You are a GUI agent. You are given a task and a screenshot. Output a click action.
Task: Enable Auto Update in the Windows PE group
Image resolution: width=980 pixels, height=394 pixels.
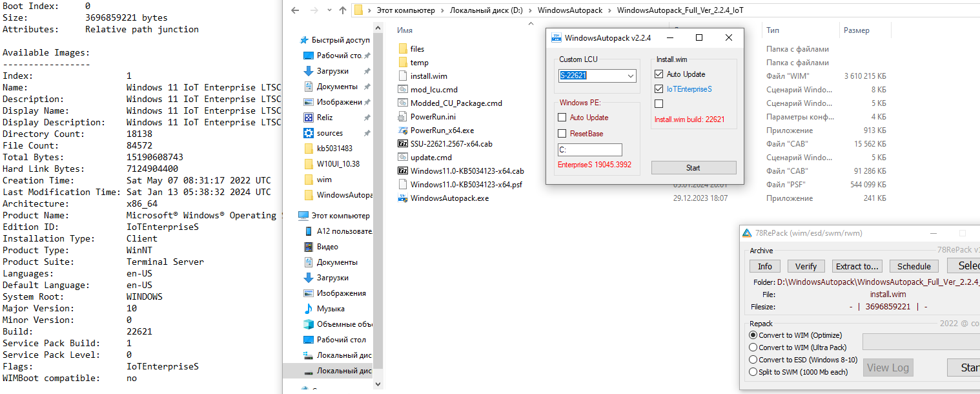(562, 118)
